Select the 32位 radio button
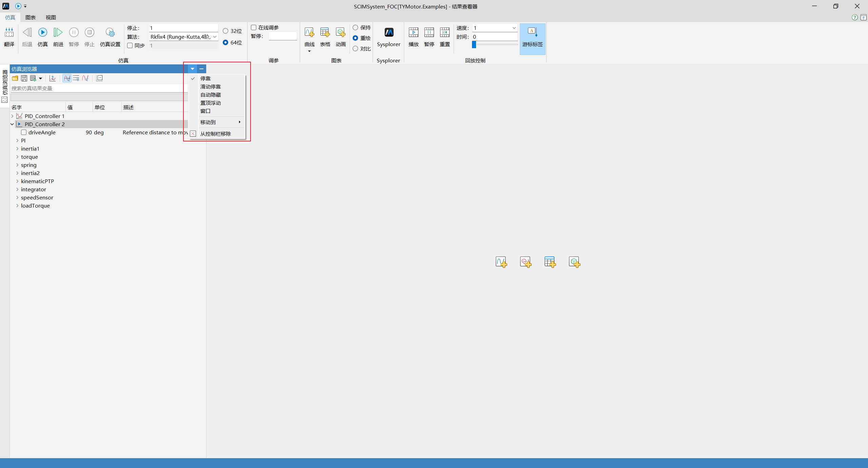 pyautogui.click(x=225, y=31)
